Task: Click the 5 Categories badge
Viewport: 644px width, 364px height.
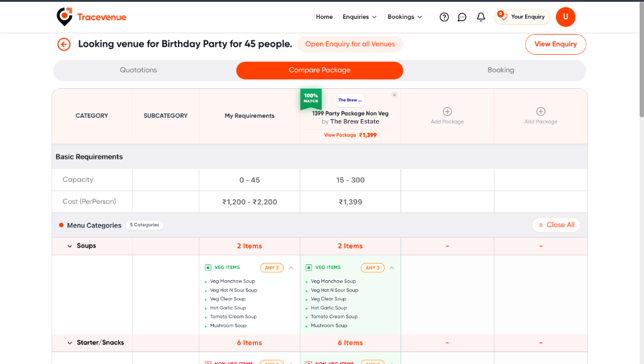Action: (145, 225)
